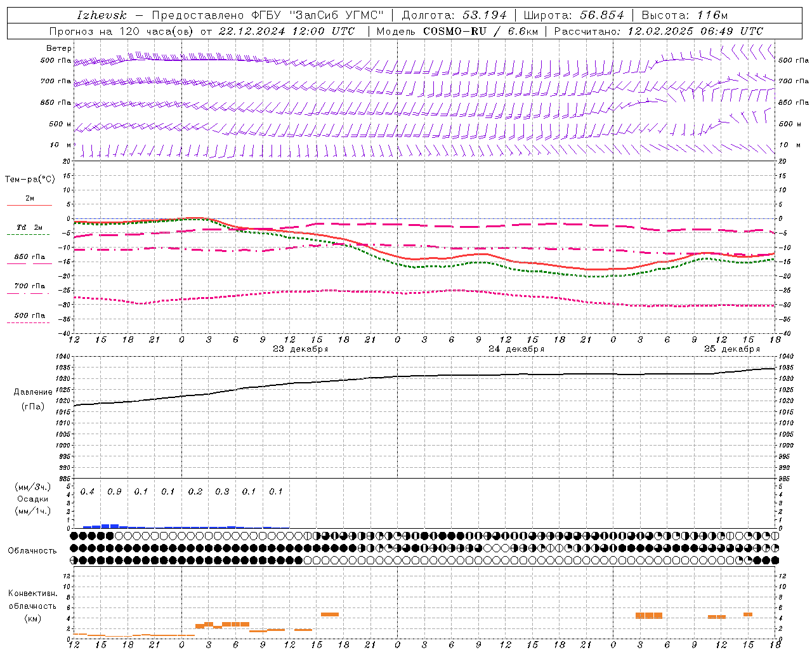Click the 'Тем-ра(°C)' temperature panel label
The height and width of the screenshot is (650, 812).
30,179
